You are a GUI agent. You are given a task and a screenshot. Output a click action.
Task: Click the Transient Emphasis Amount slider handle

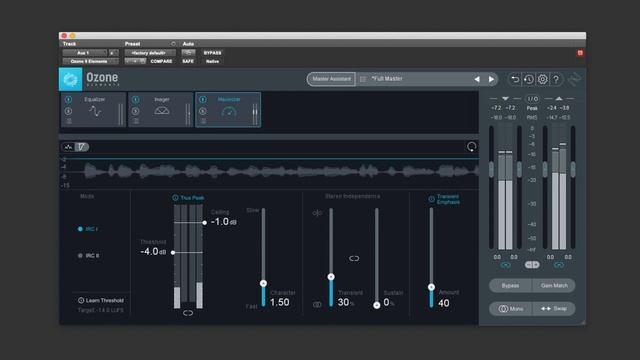click(x=431, y=287)
